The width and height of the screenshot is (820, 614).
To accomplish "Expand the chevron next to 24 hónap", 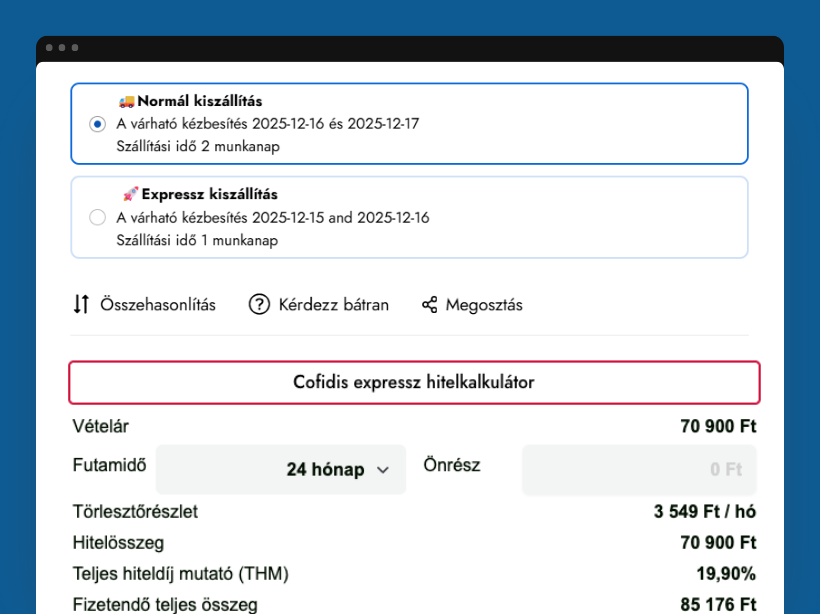I will [382, 470].
